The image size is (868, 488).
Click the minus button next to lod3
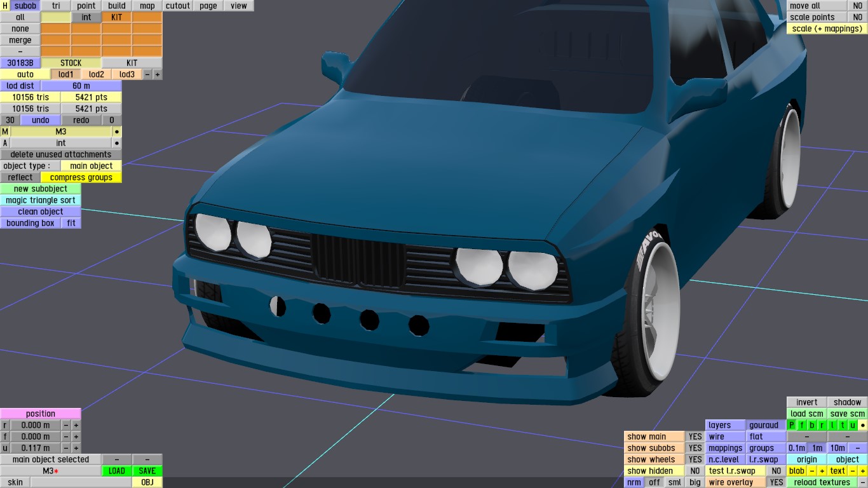(147, 74)
